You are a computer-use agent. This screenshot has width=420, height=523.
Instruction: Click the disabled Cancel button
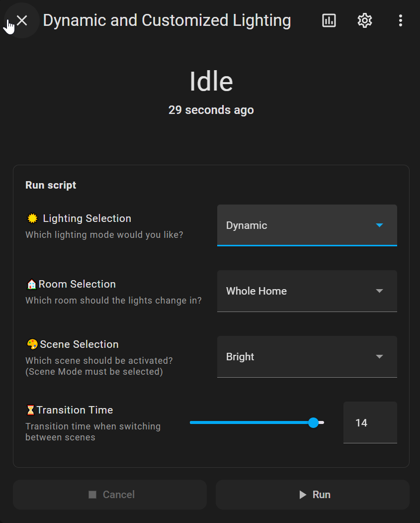click(x=109, y=494)
